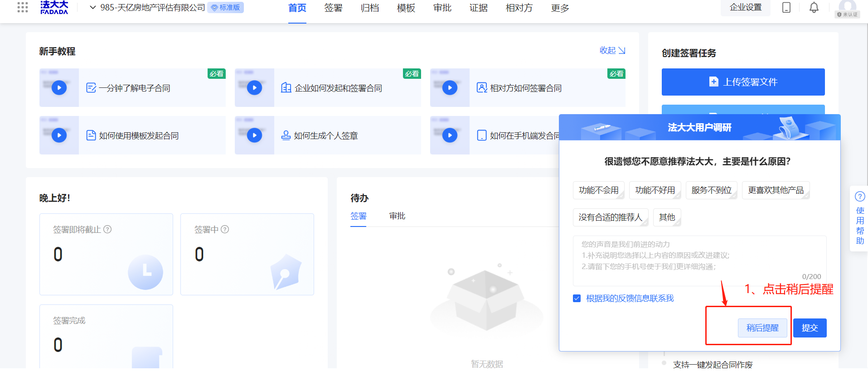
Task: Click the 标准版 version badge
Action: click(x=226, y=8)
